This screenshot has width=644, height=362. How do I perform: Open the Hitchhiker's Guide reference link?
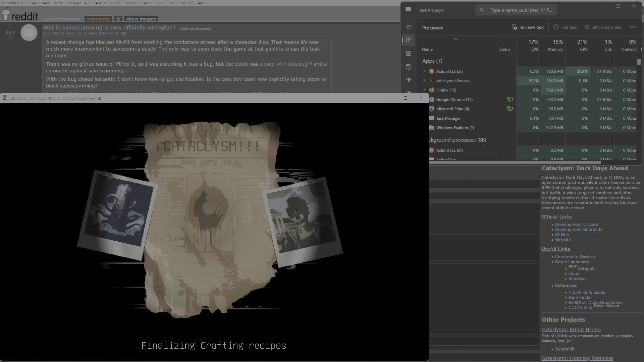[x=587, y=292]
